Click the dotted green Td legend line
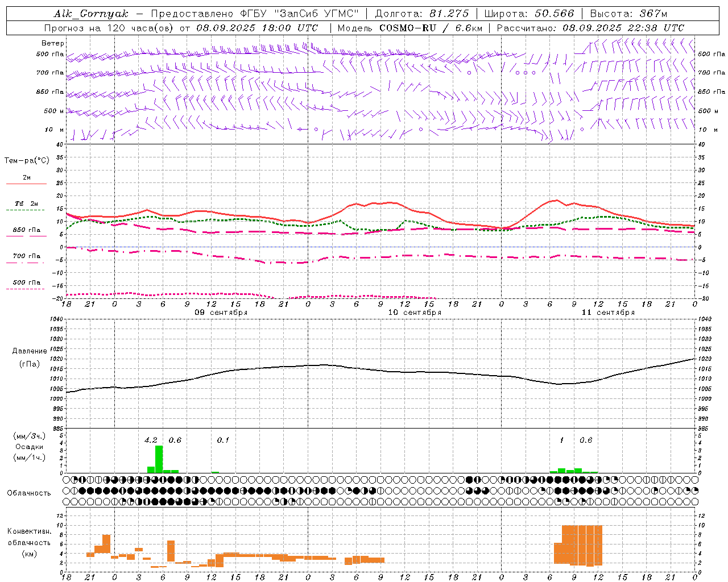This screenshot has height=582, width=728. click(25, 210)
